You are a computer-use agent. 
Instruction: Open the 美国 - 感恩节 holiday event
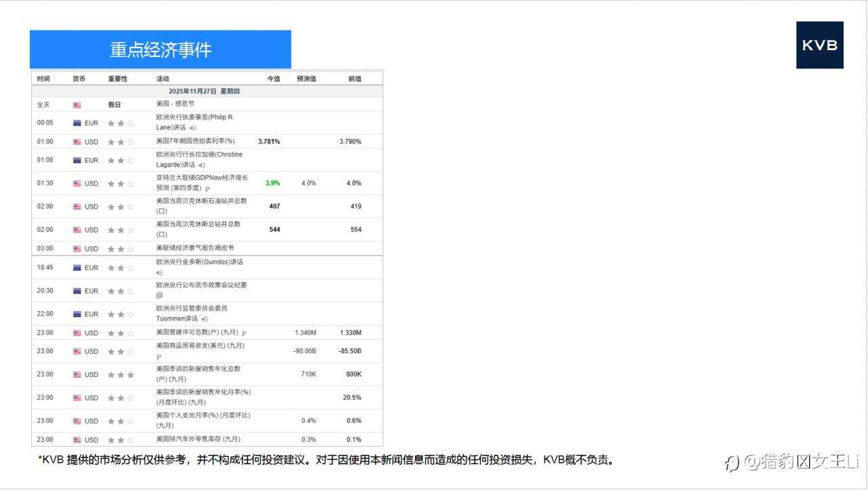(x=175, y=104)
